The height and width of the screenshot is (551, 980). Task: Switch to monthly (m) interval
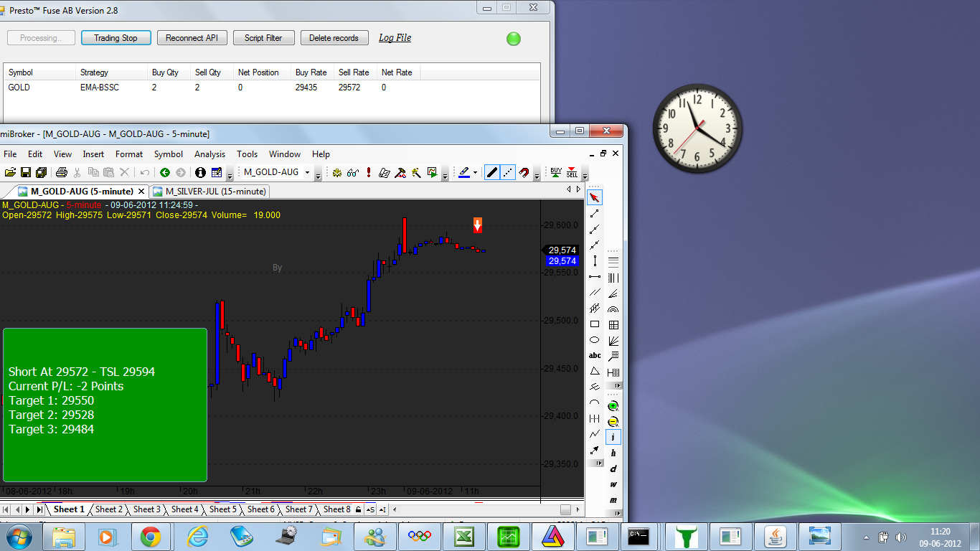[613, 500]
